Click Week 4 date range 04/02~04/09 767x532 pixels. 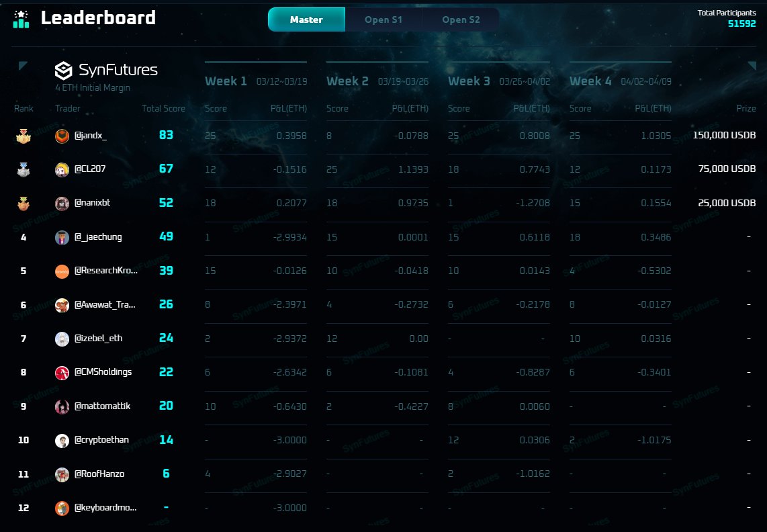pyautogui.click(x=646, y=81)
